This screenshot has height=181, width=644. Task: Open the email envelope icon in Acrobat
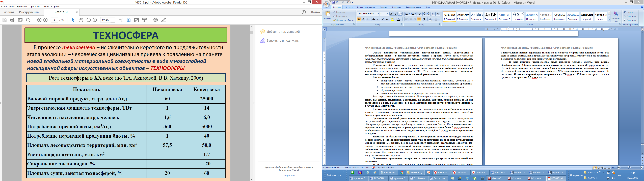20,20
